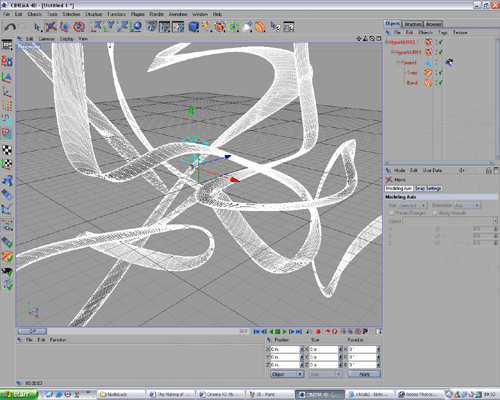Open the Orientation dropdown
Viewport: 500px width, 400px height.
(467, 205)
